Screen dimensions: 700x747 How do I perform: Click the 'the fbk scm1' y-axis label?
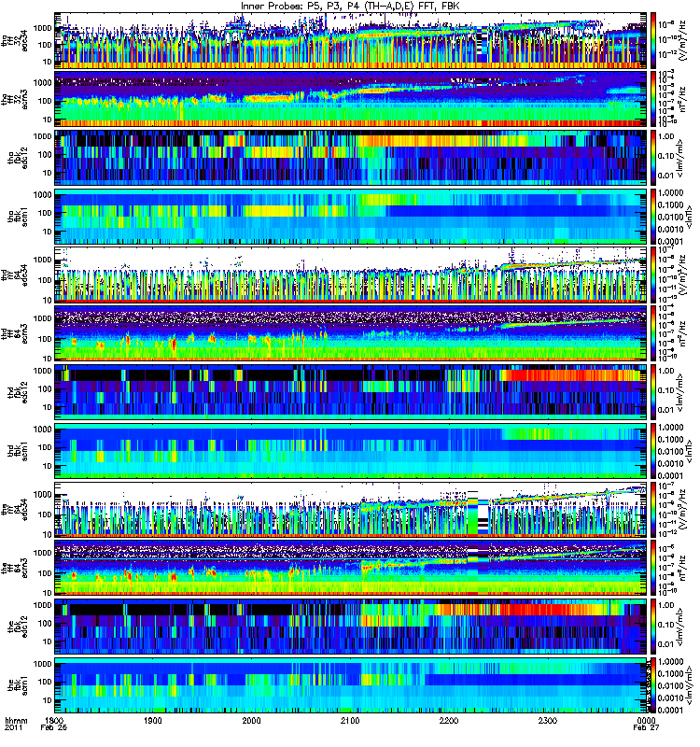tap(18, 685)
